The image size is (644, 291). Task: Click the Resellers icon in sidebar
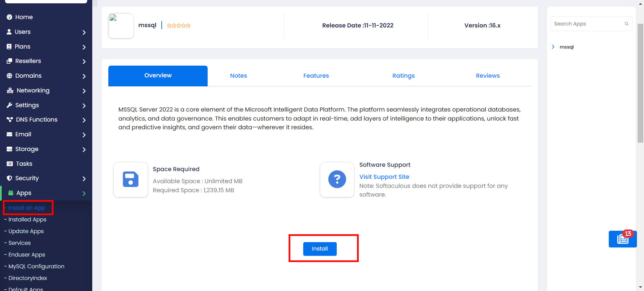tap(9, 61)
